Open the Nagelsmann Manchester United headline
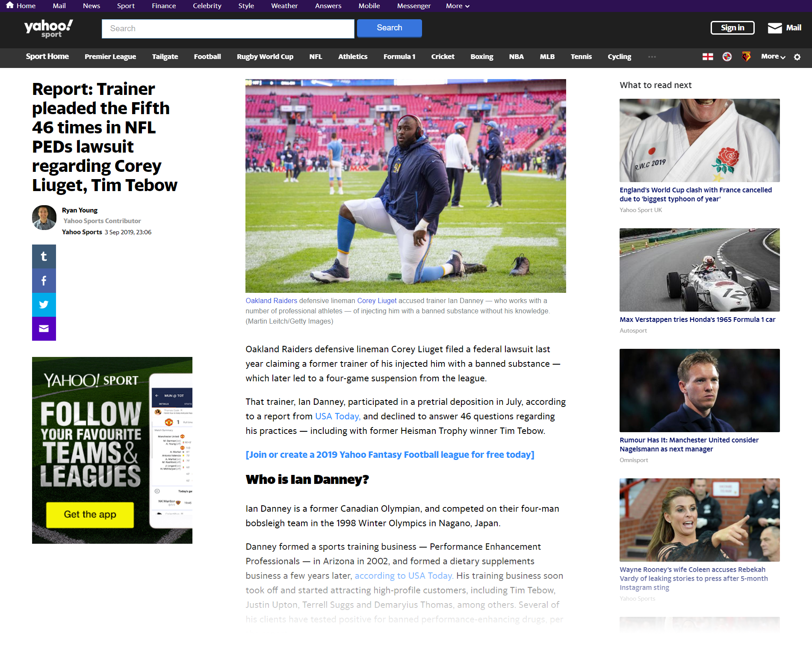The width and height of the screenshot is (812, 669). click(689, 445)
